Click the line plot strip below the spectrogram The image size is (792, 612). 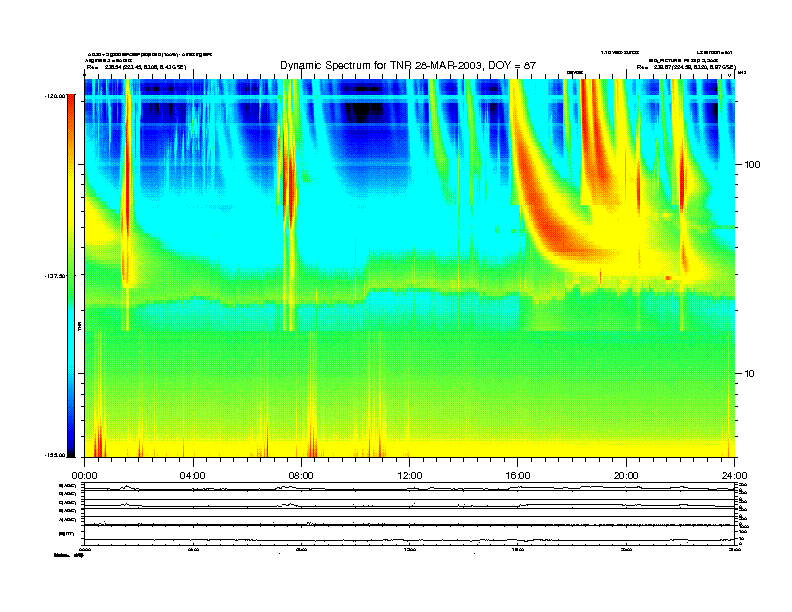409,514
